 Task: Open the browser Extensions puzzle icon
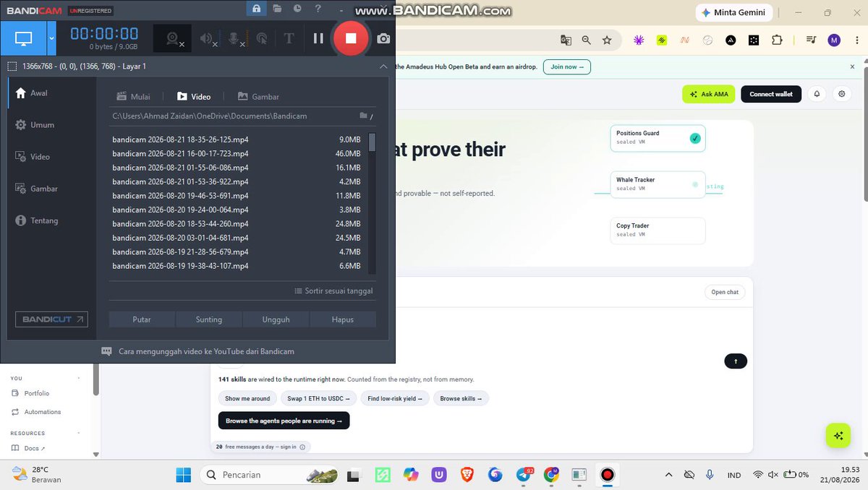click(777, 40)
